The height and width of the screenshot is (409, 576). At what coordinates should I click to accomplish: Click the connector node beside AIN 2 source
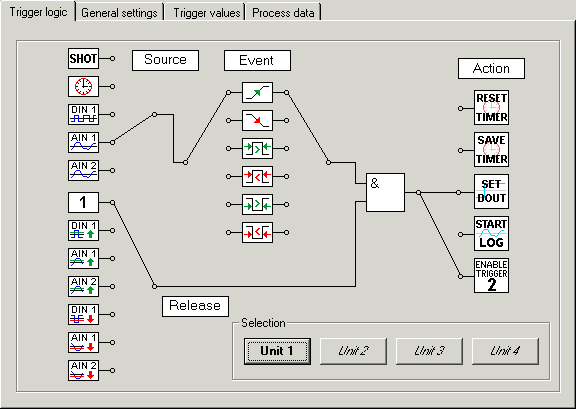pos(112,170)
